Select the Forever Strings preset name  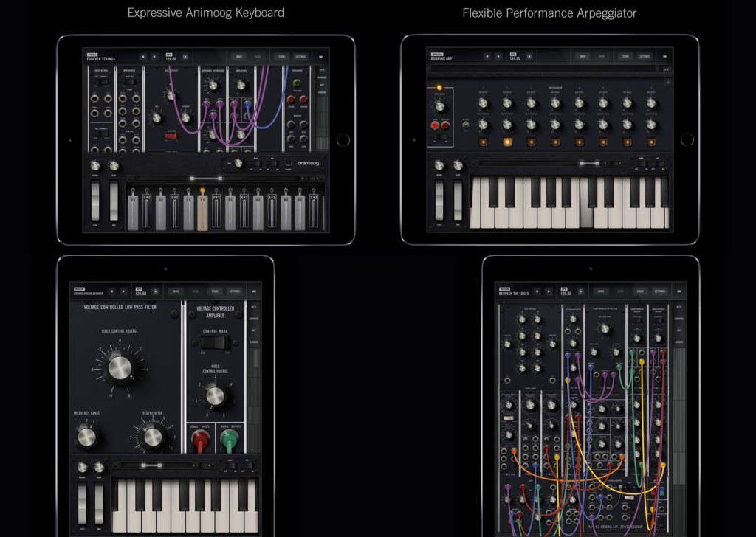pos(100,59)
